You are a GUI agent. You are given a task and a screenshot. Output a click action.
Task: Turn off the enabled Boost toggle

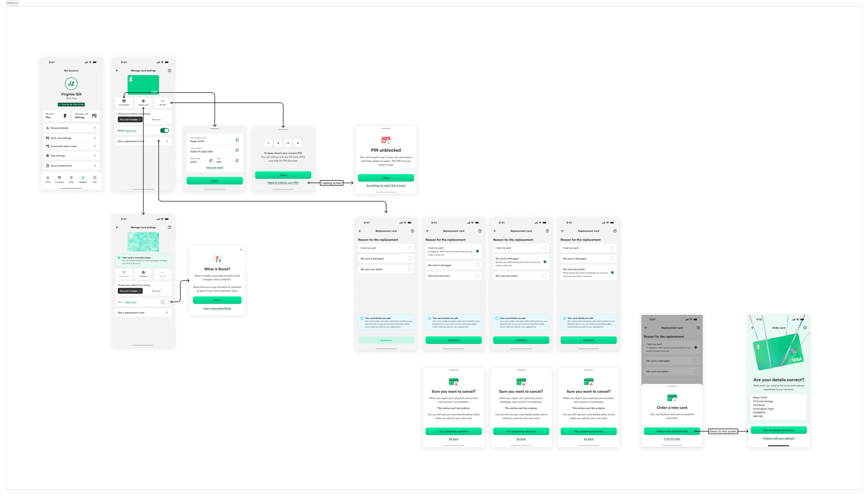pyautogui.click(x=165, y=131)
